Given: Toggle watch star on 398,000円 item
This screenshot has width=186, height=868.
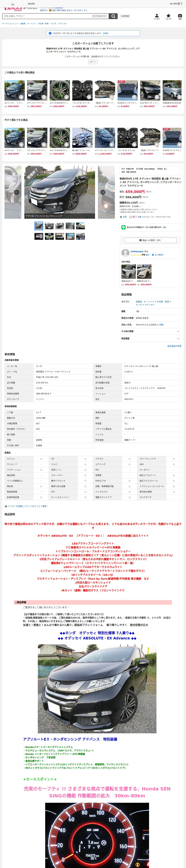Looking at the screenshot, I should pos(21,97).
